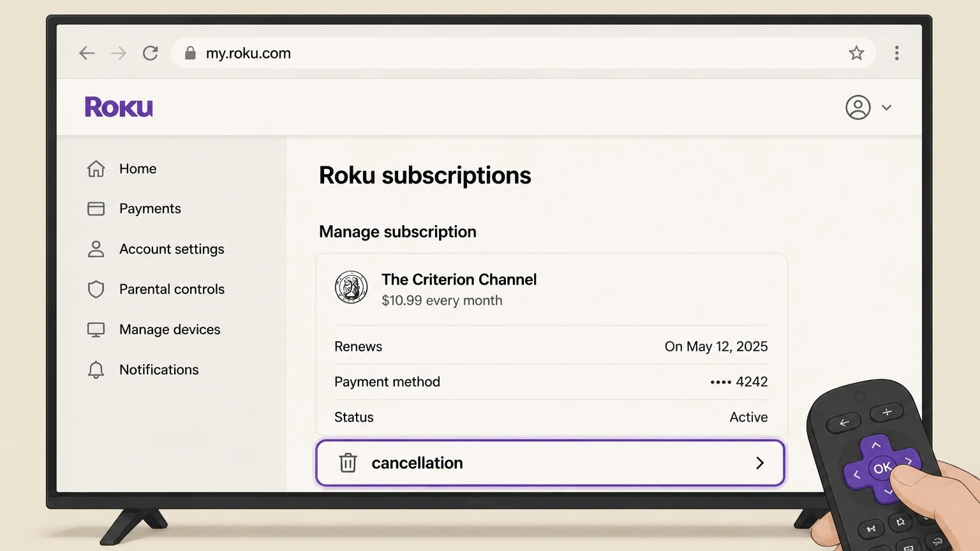The width and height of the screenshot is (980, 551).
Task: Click the Payment method label
Action: click(x=387, y=382)
